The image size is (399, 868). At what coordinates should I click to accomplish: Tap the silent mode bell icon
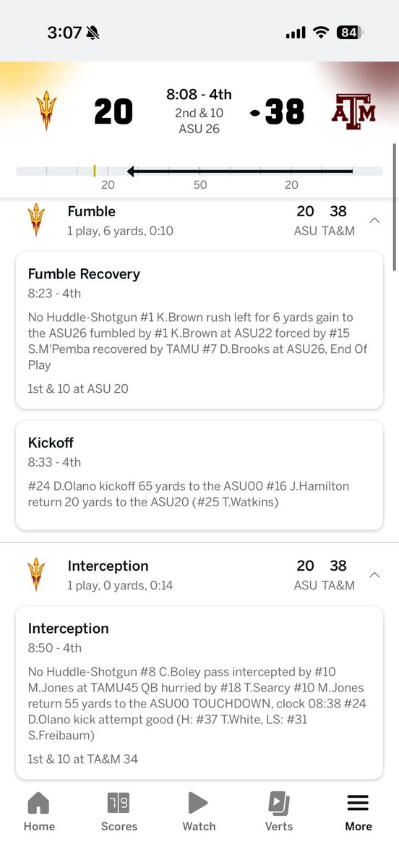tap(93, 33)
